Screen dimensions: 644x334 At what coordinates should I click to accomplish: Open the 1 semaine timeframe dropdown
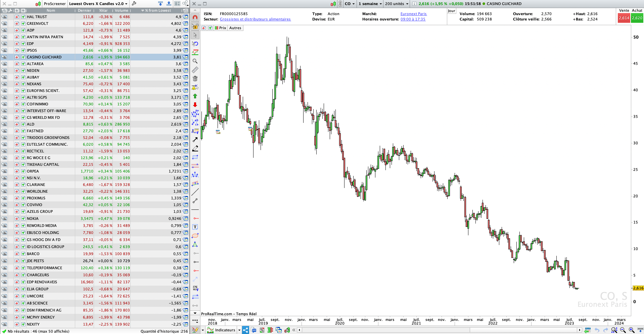370,4
